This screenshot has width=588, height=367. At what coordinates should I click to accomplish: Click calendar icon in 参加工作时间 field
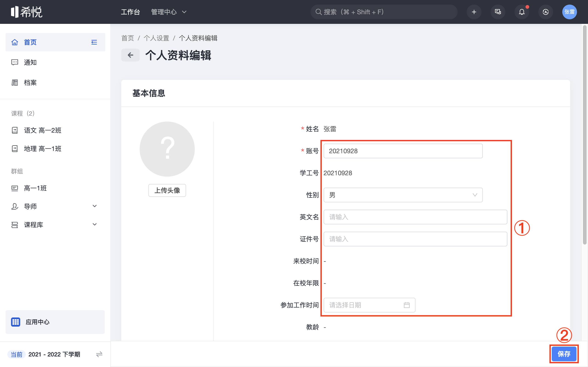407,305
